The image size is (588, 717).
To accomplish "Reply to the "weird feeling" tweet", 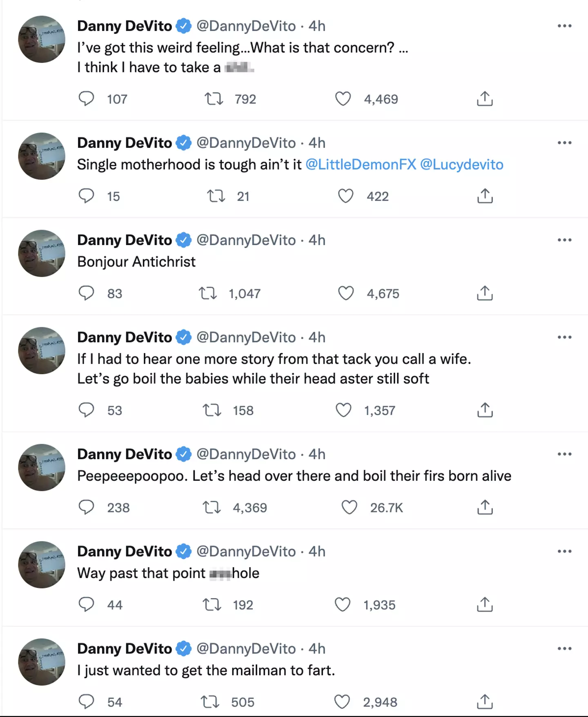I will (86, 99).
